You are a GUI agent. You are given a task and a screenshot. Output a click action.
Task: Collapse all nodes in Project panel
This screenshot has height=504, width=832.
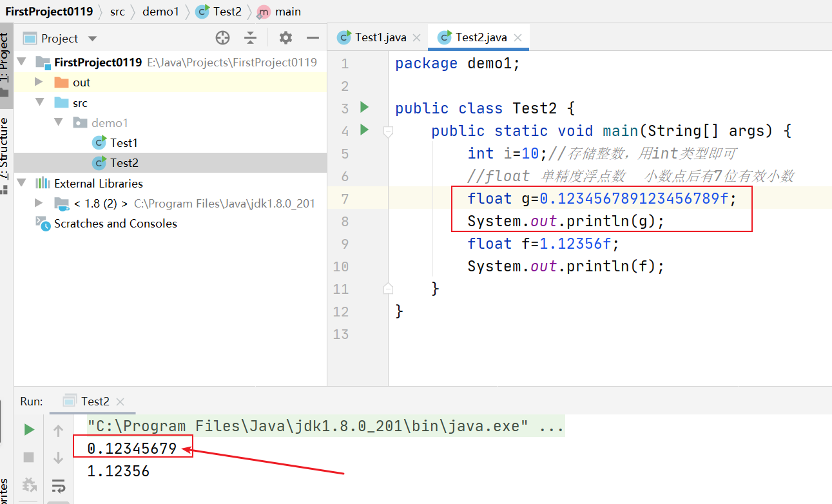click(251, 38)
